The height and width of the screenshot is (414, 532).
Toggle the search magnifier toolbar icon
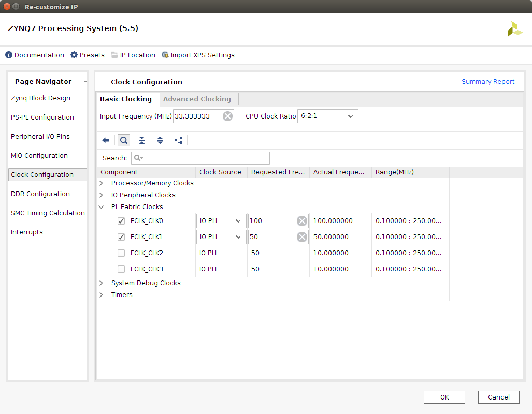coord(124,140)
